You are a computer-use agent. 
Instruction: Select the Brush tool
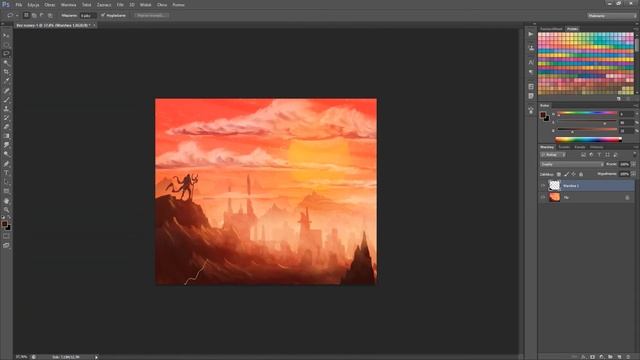tap(6, 100)
